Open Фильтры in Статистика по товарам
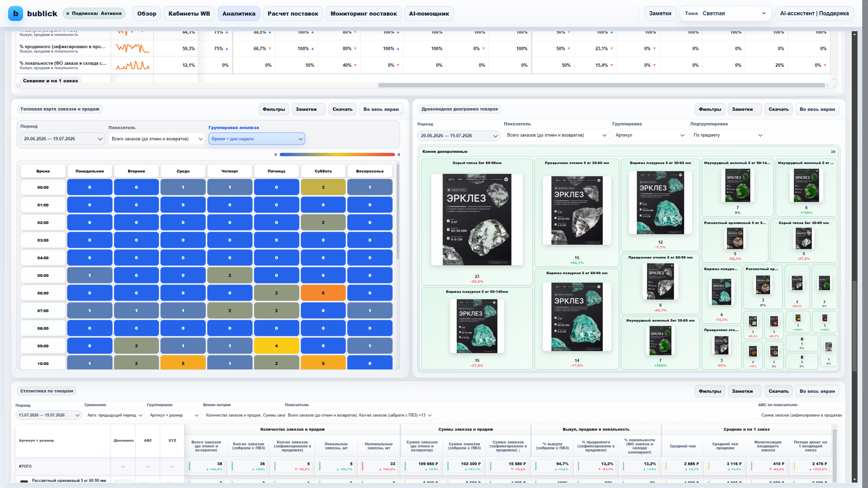868x488 pixels. tap(710, 391)
